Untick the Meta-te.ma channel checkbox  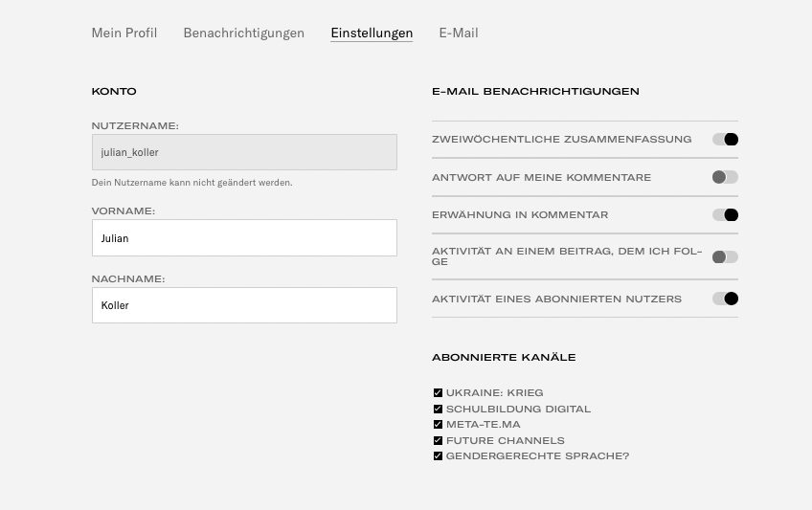point(438,425)
